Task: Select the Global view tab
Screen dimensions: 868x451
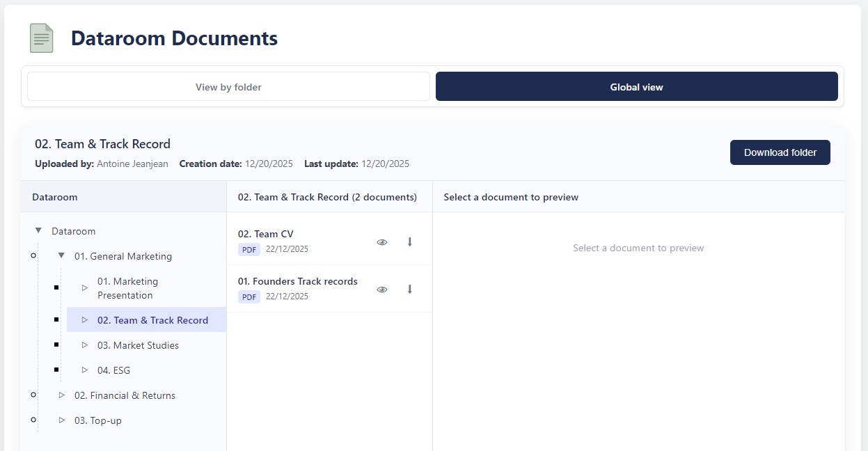Action: pyautogui.click(x=636, y=87)
